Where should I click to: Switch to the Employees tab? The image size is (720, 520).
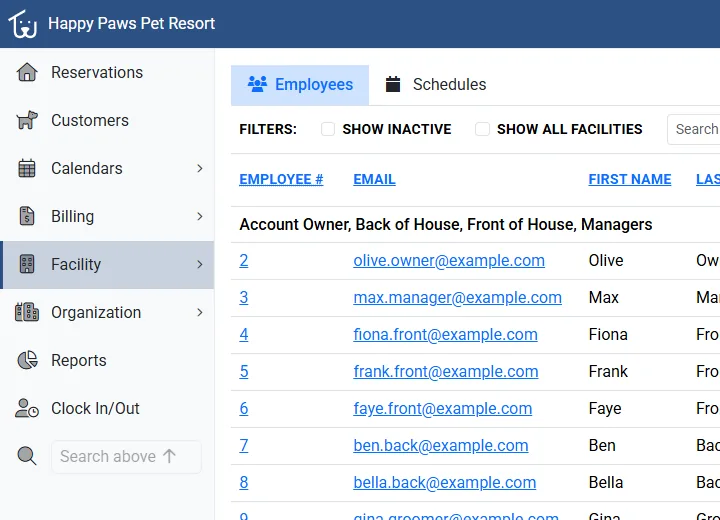[300, 85]
